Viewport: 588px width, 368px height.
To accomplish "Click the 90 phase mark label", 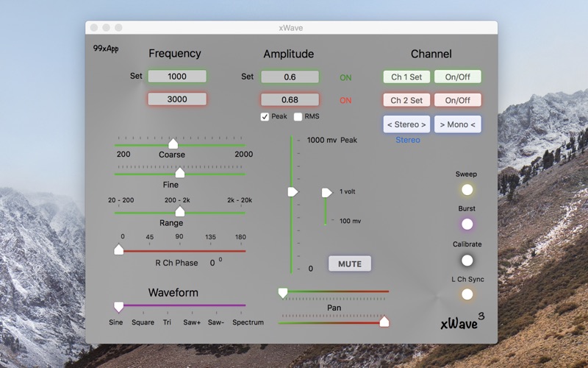I will pos(179,236).
